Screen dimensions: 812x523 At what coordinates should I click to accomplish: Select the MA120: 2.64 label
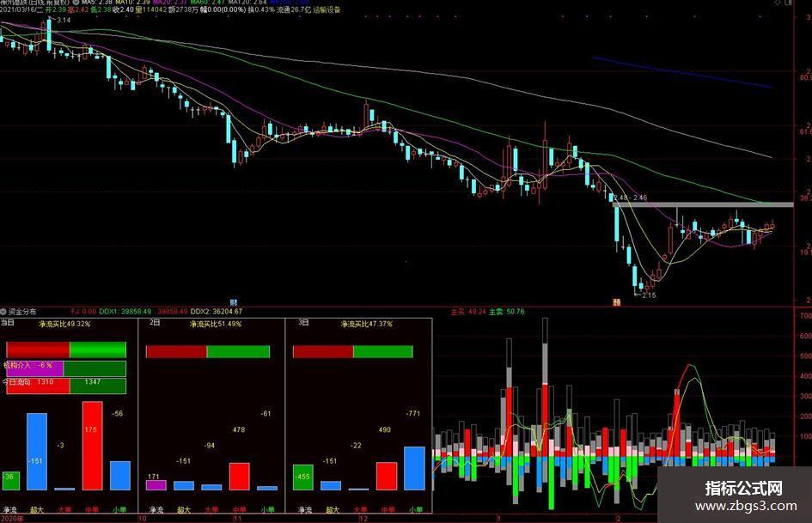(247, 2)
